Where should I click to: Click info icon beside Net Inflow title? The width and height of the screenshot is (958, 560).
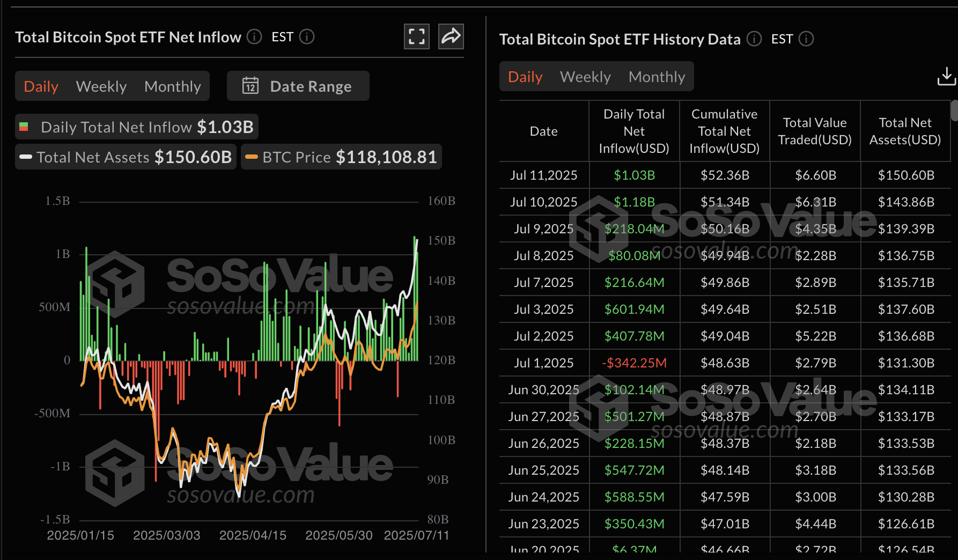[x=254, y=36]
